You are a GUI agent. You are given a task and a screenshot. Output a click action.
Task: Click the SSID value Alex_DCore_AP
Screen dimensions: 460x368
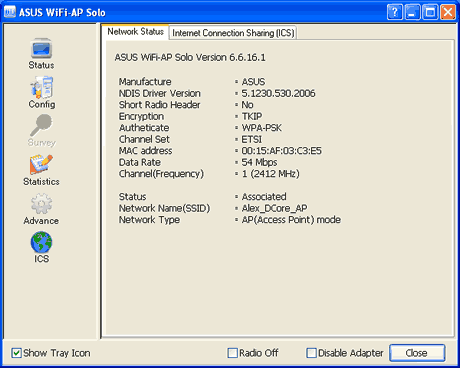click(274, 208)
